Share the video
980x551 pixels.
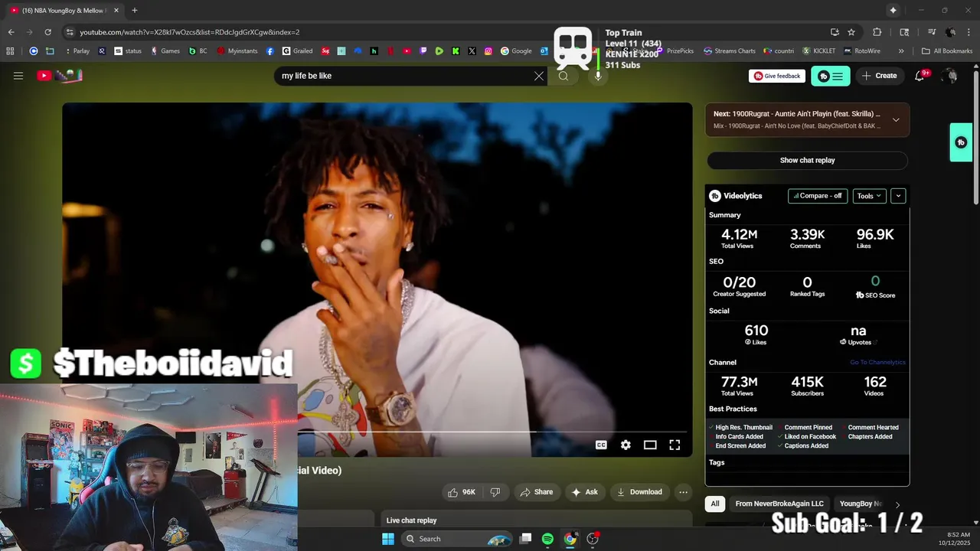(x=536, y=492)
